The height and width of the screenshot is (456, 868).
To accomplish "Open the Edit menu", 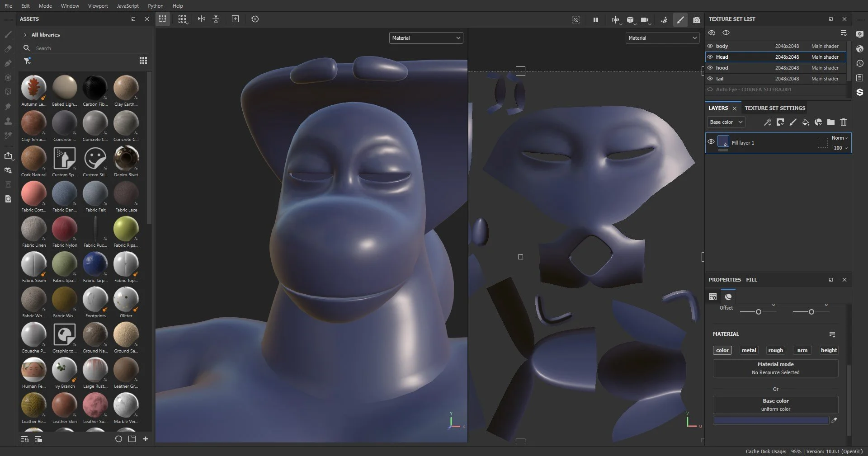I will [x=25, y=6].
